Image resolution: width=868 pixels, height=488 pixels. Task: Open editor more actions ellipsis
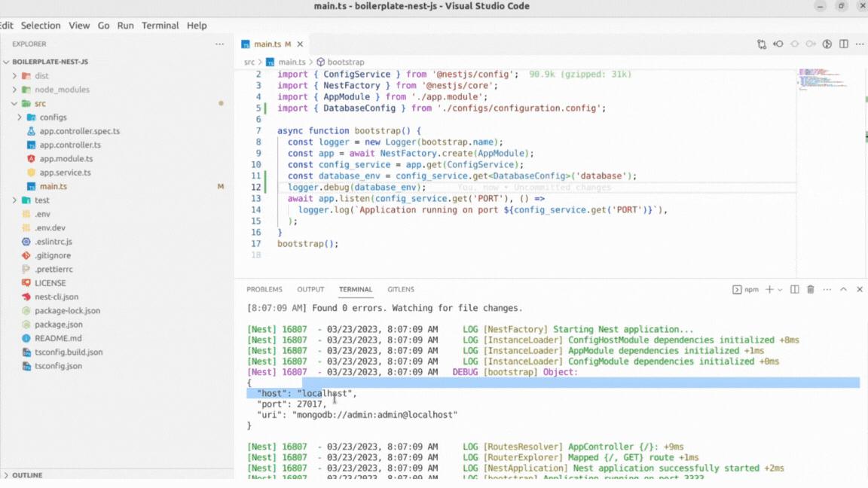coord(860,44)
